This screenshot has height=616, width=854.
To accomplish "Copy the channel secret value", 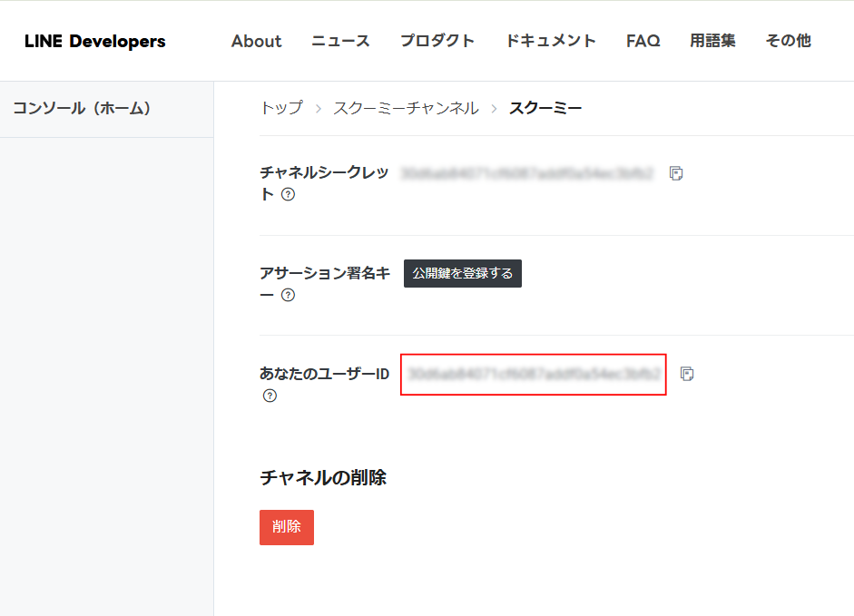I will (676, 173).
